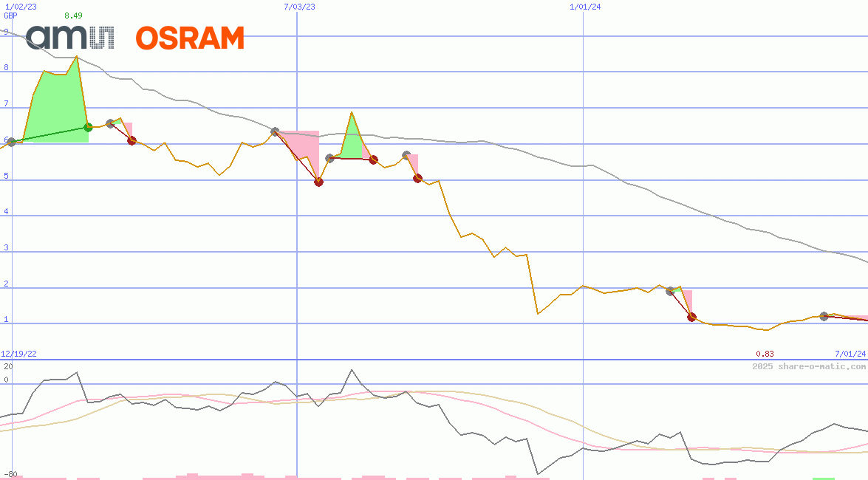Select the green buy marker after the first rally
The image size is (868, 480).
coord(86,127)
